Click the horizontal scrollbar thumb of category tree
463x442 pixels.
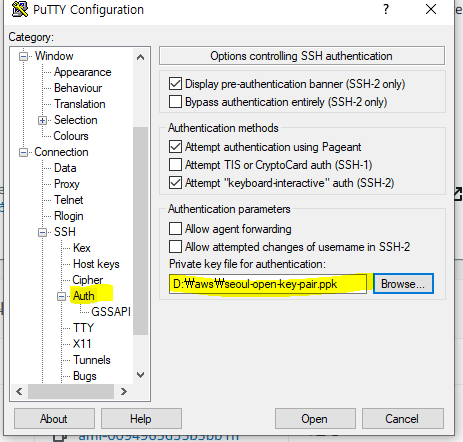(x=71, y=391)
